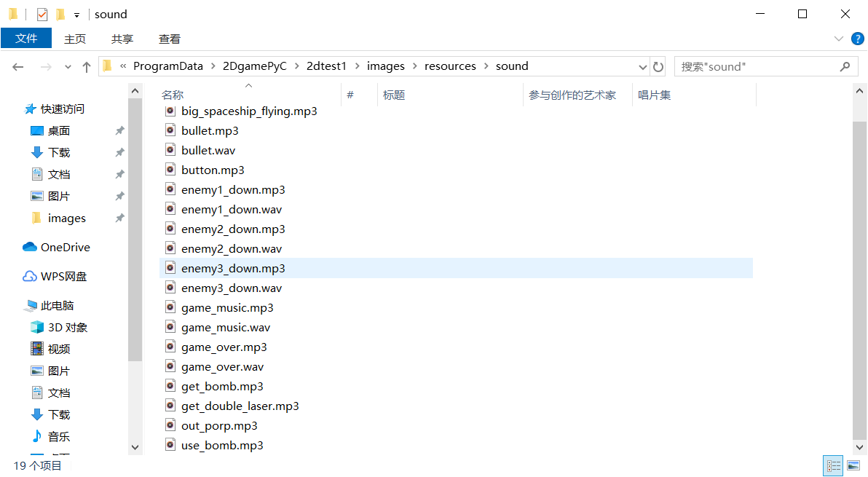Sort by 唱片集 column header

(x=655, y=95)
